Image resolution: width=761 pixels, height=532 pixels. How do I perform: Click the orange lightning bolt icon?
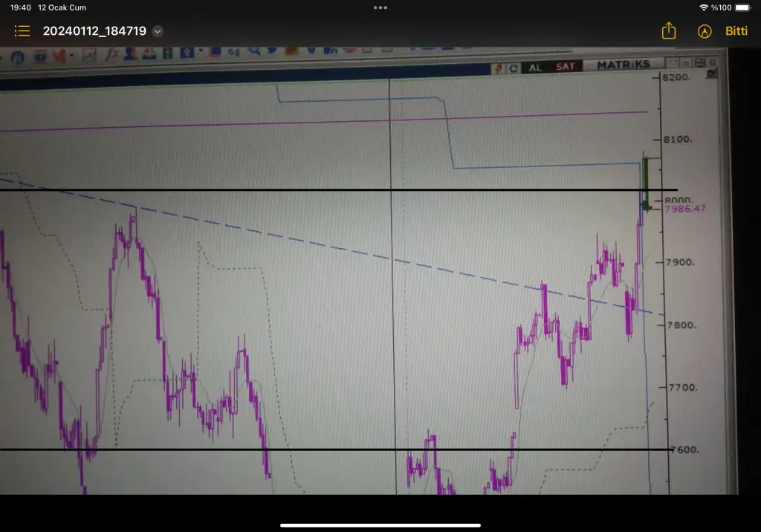click(x=499, y=68)
